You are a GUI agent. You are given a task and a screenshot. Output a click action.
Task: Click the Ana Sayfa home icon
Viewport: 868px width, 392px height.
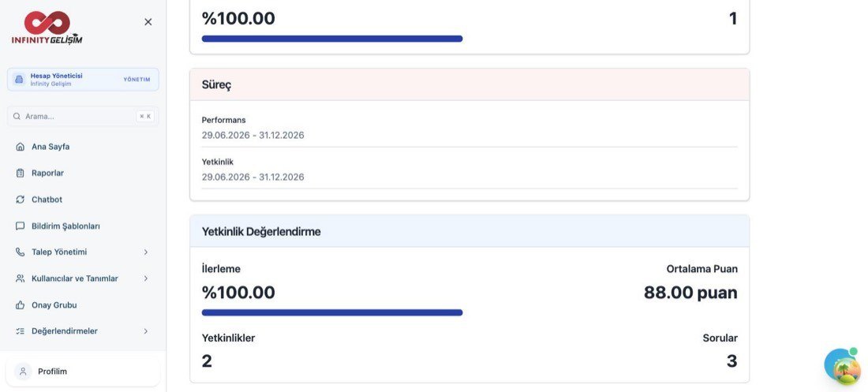21,147
